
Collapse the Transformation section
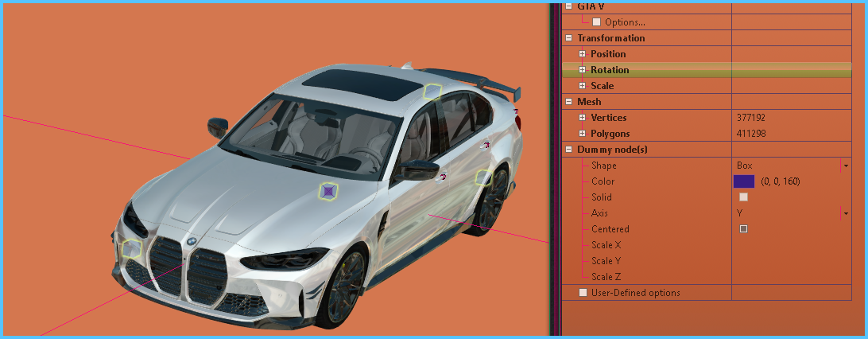click(568, 38)
